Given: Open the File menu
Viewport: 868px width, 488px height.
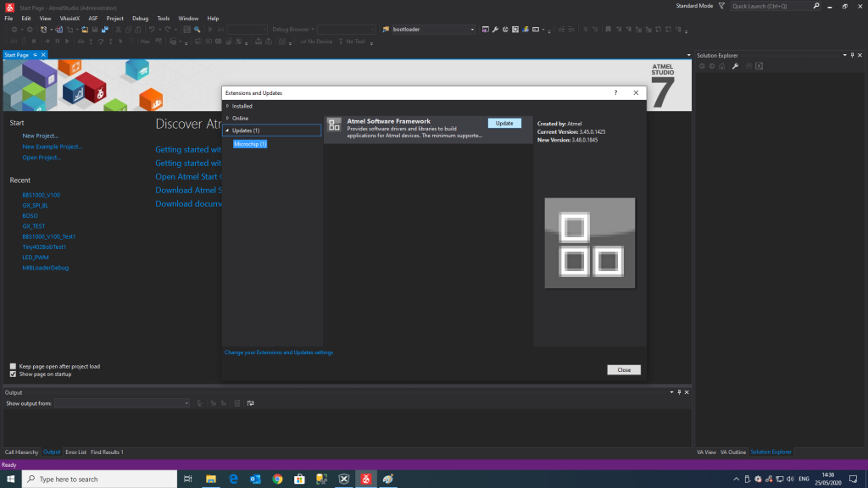Looking at the screenshot, I should (x=8, y=19).
